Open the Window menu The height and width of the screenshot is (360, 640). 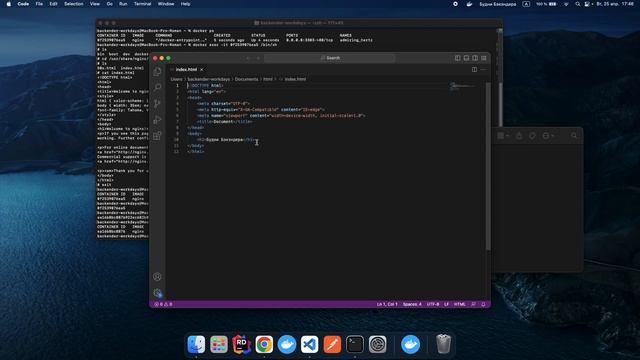(x=166, y=4)
